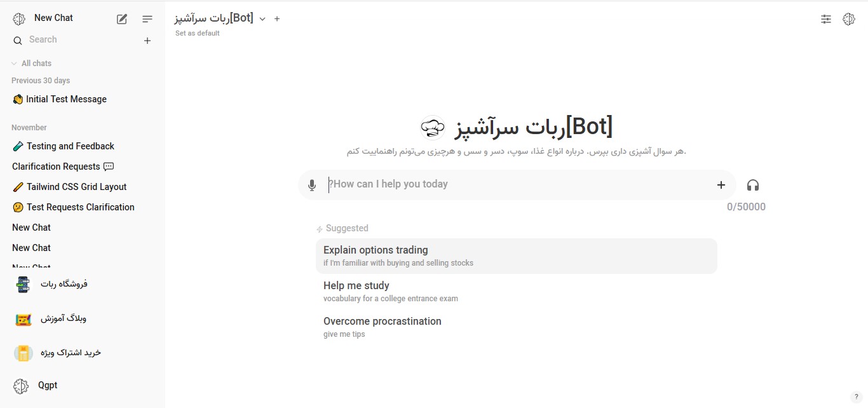This screenshot has width=868, height=408.
Task: Click the Set as default link
Action: point(198,33)
